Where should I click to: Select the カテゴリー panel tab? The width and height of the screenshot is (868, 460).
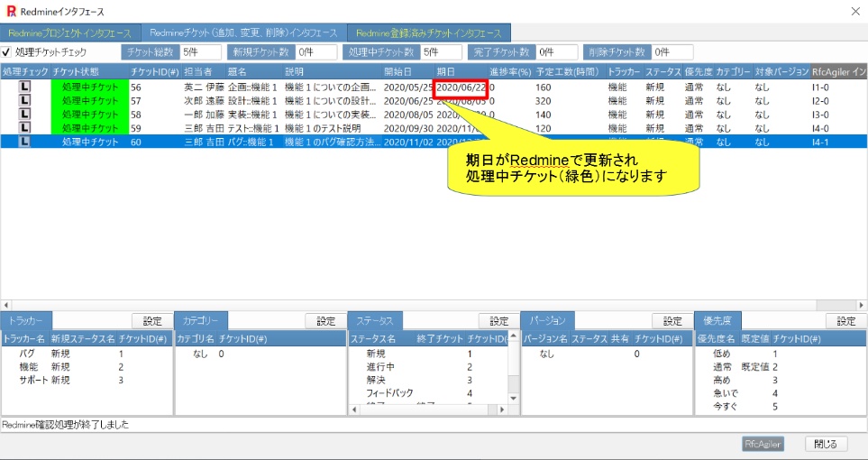(x=200, y=321)
